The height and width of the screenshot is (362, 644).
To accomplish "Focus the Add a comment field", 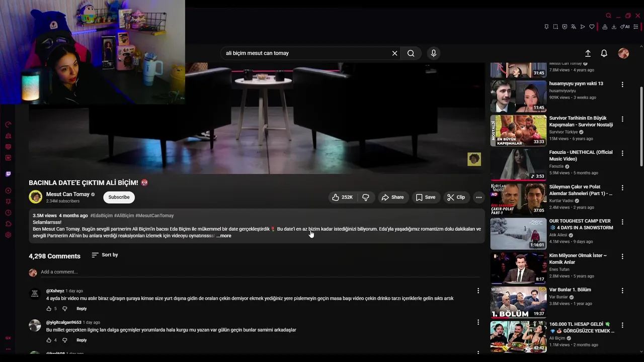I will 260,272.
